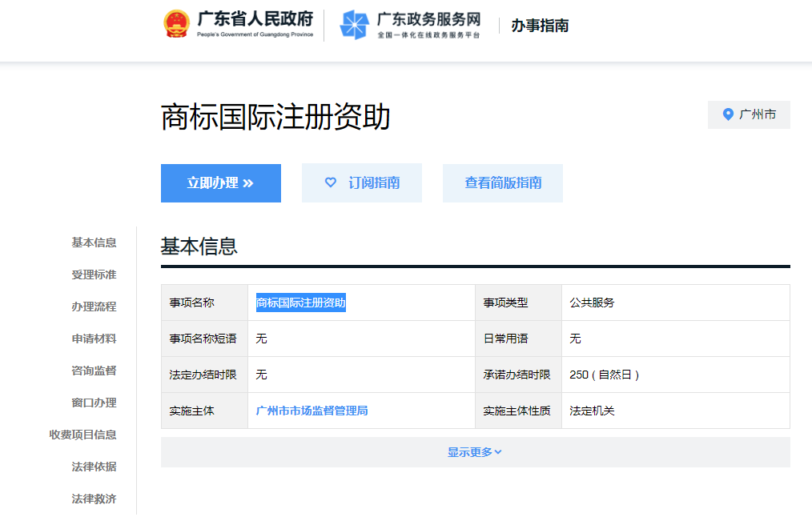Click the chevron next to 显示更多

point(498,452)
